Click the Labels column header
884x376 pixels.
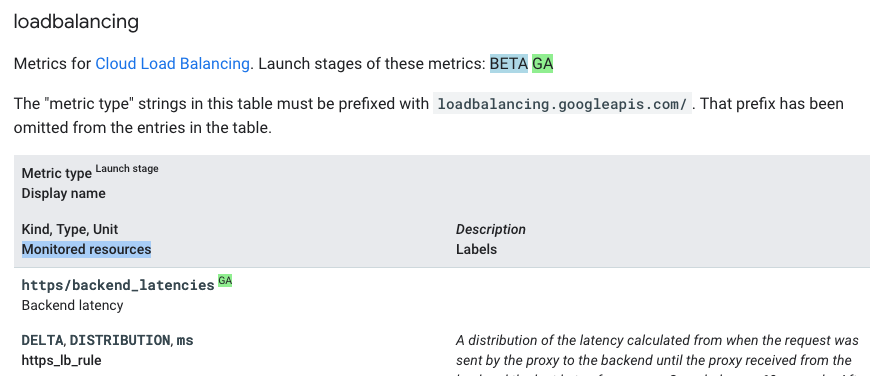coord(476,249)
